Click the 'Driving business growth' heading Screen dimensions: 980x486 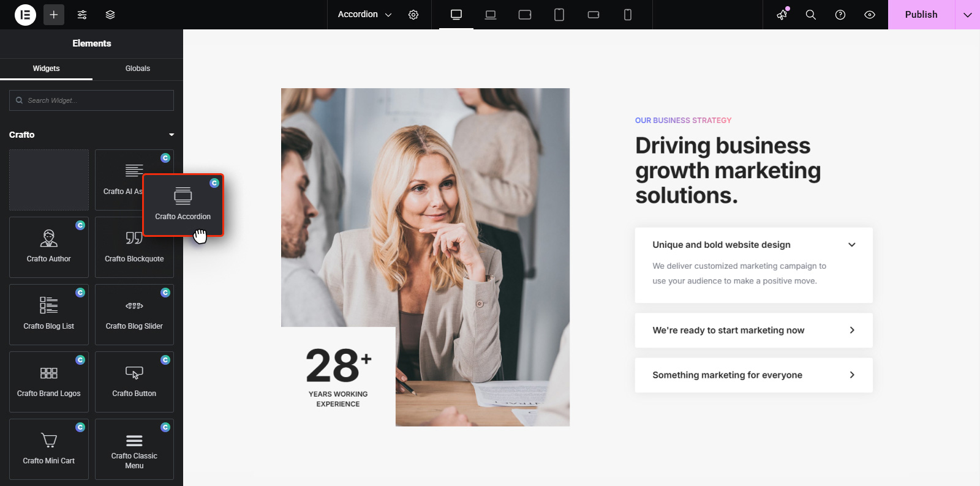728,170
